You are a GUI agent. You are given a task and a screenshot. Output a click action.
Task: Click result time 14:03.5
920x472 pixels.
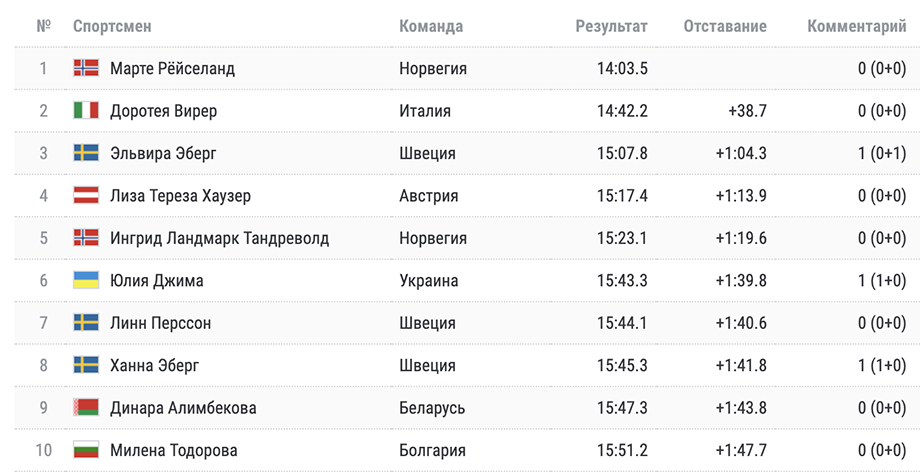pyautogui.click(x=622, y=69)
